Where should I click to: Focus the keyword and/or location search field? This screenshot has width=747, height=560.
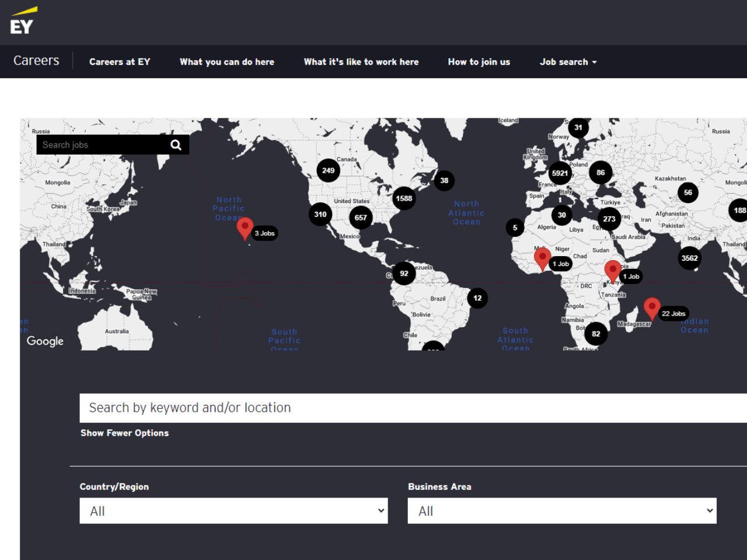point(413,408)
